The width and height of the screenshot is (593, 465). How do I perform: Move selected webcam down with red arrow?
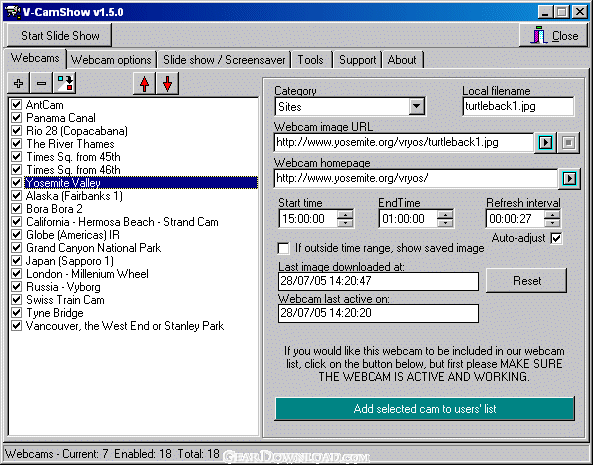167,84
